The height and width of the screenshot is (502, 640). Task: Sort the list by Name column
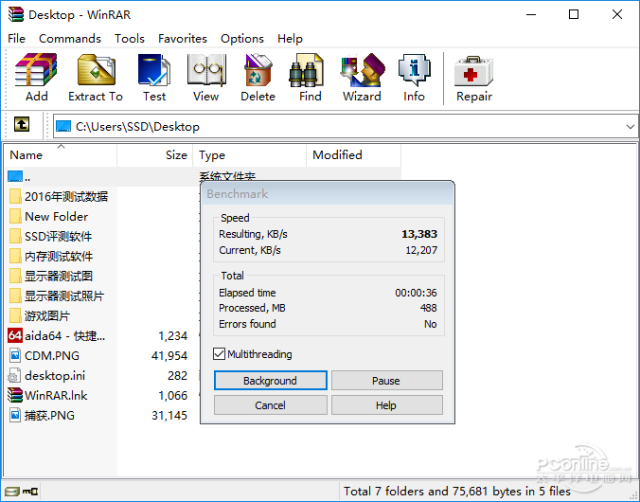[61, 155]
